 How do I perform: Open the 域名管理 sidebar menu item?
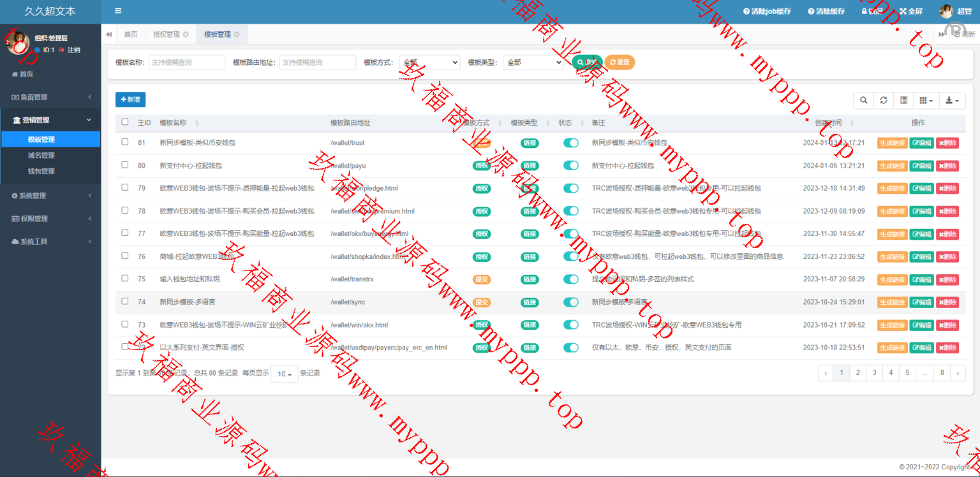(x=41, y=155)
